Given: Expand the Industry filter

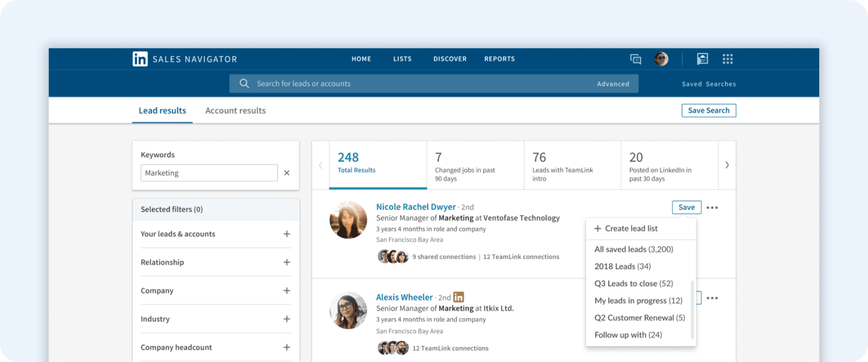Looking at the screenshot, I should pyautogui.click(x=287, y=319).
